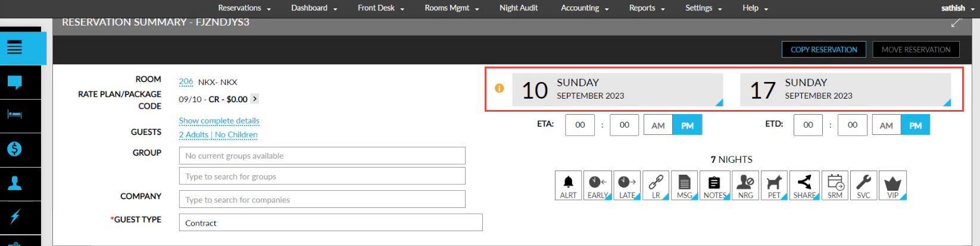Screen dimensions: 980x246
Task: Click the lightning bolt sidebar icon
Action: point(15,216)
